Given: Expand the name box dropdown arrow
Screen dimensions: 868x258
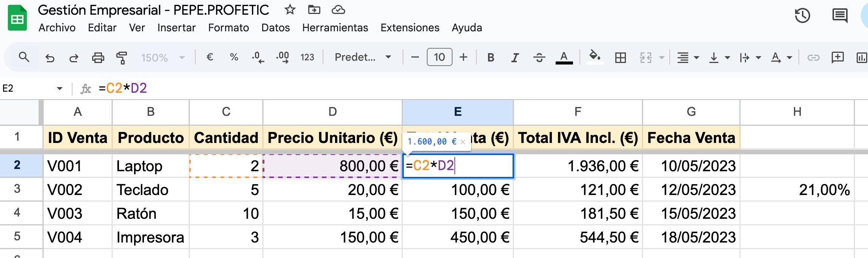Looking at the screenshot, I should tap(59, 89).
